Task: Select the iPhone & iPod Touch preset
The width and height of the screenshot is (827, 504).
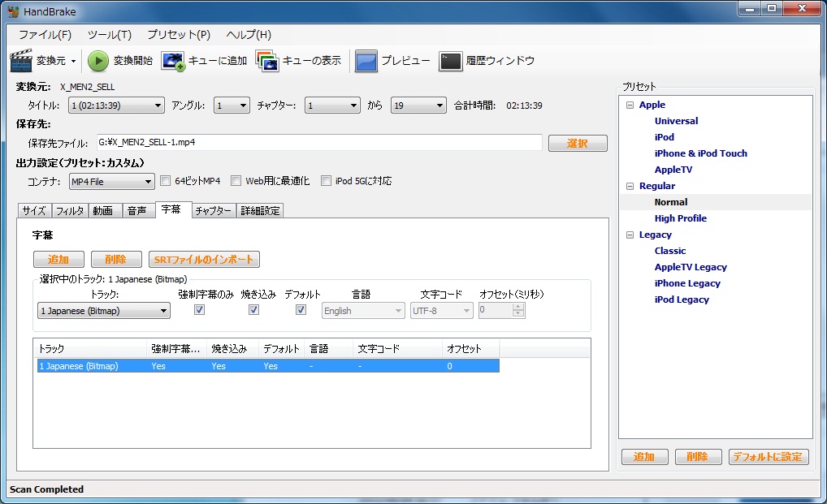Action: tap(701, 153)
